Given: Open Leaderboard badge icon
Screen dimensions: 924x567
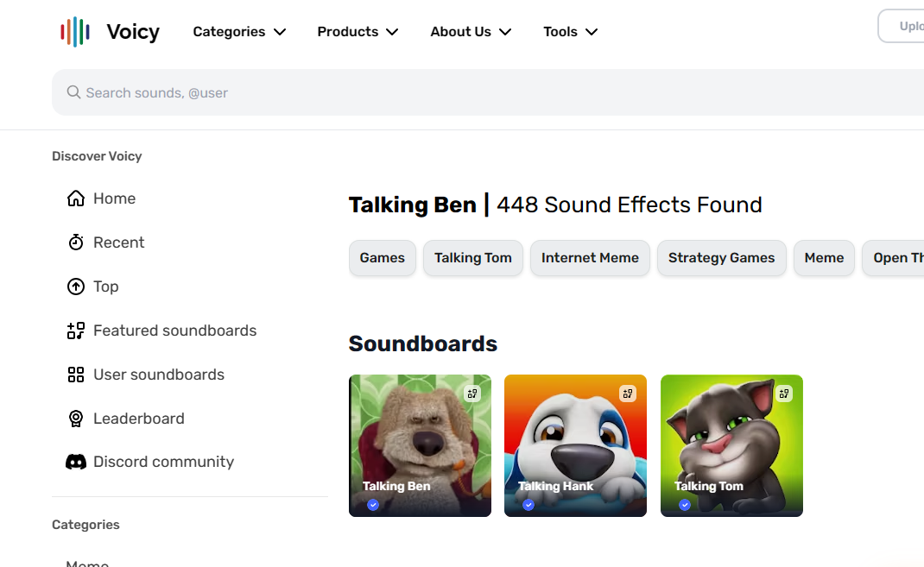Looking at the screenshot, I should (x=76, y=419).
